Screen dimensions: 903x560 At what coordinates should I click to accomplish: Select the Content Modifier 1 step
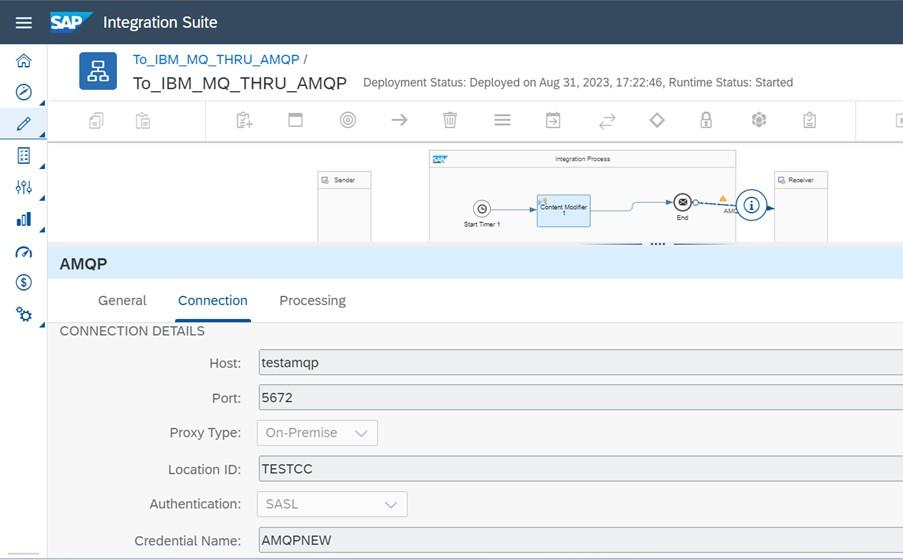(564, 210)
